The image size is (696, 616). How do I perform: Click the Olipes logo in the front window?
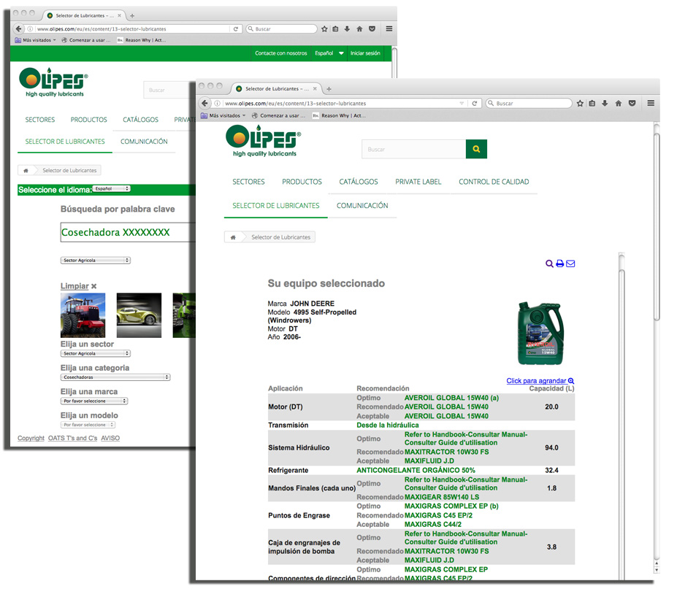[x=263, y=141]
